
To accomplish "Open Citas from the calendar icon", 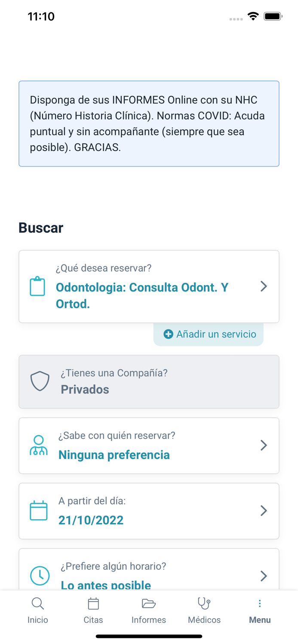I will pyautogui.click(x=93, y=603).
